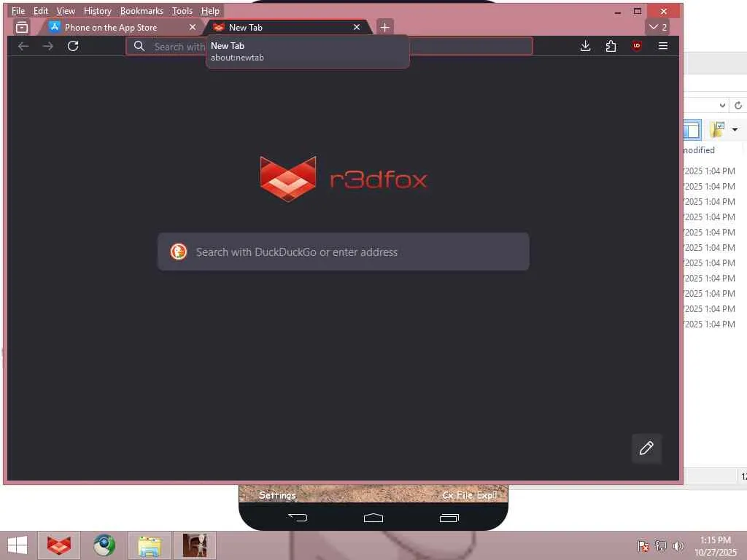This screenshot has height=560, width=747.
Task: Open a new tab with plus button
Action: (385, 27)
